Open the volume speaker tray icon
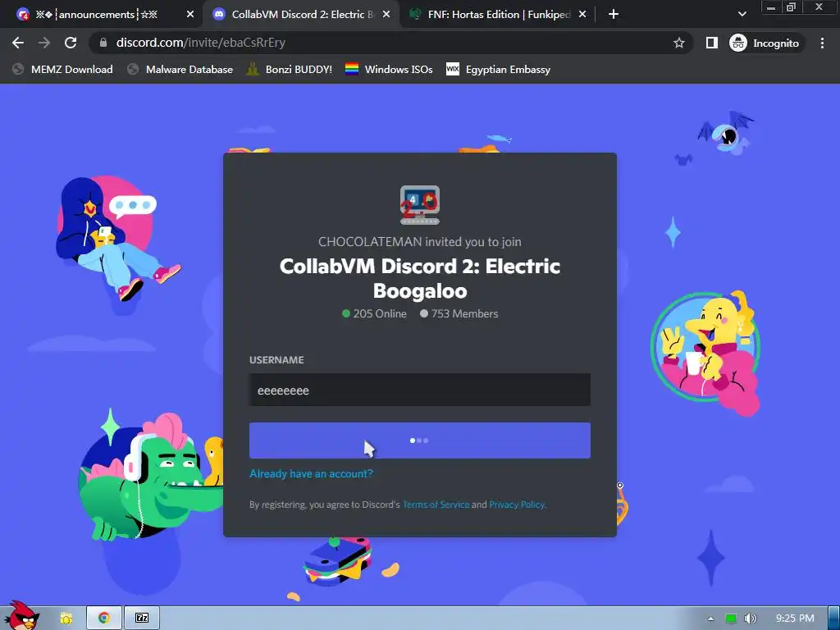Viewport: 840px width, 630px height. point(750,619)
